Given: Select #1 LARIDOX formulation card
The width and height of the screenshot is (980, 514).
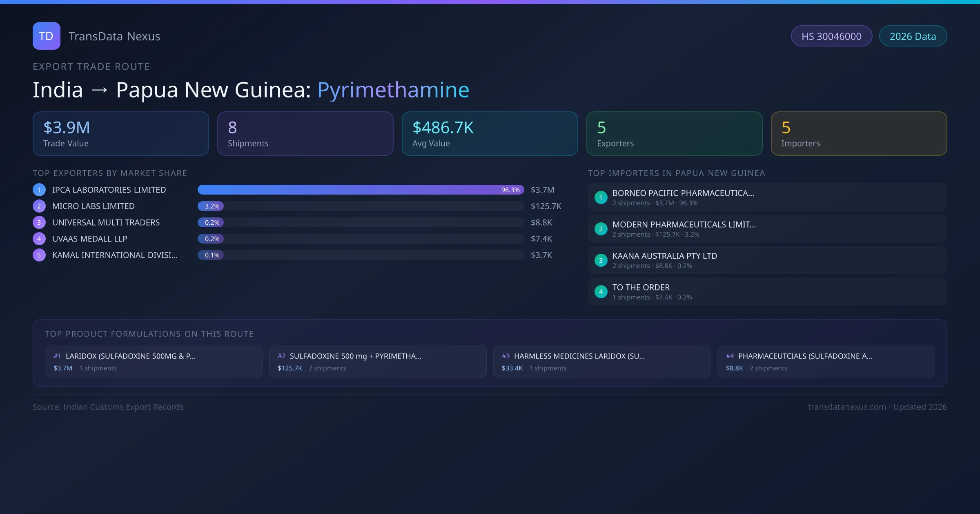Looking at the screenshot, I should click(154, 361).
